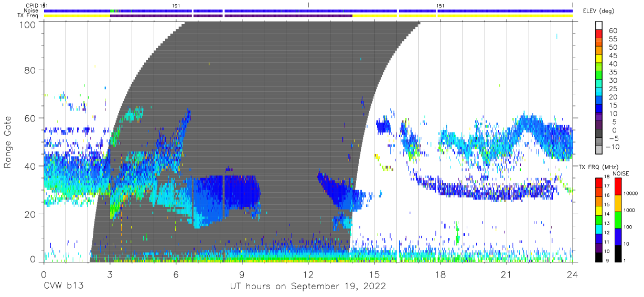Click 'UT hours on September 19, 2022' label
644x297 pixels.
tap(308, 287)
